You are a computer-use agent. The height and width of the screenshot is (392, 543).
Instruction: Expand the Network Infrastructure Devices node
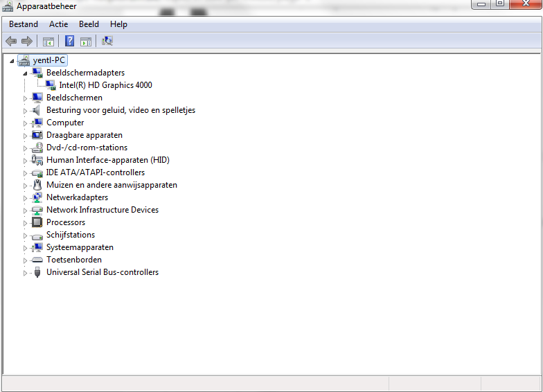[x=25, y=211]
